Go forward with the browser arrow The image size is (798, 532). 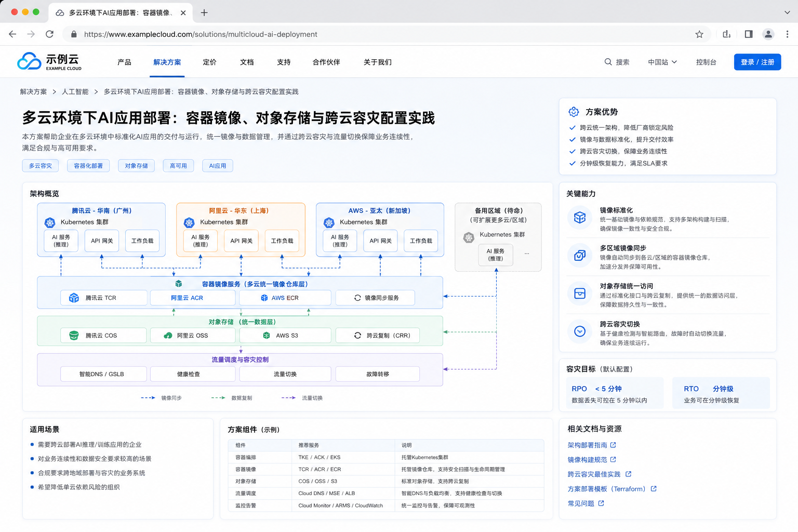(31, 34)
